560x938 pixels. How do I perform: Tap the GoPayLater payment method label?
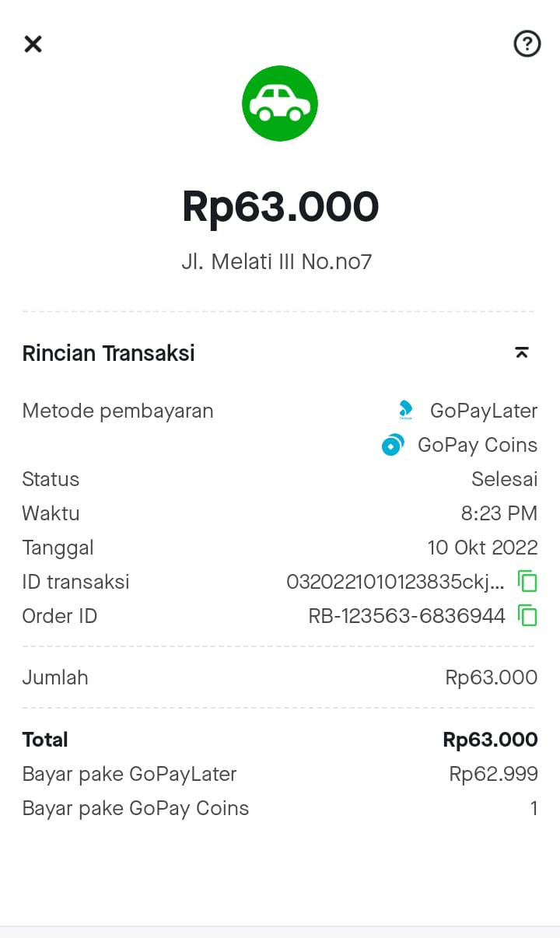point(483,411)
